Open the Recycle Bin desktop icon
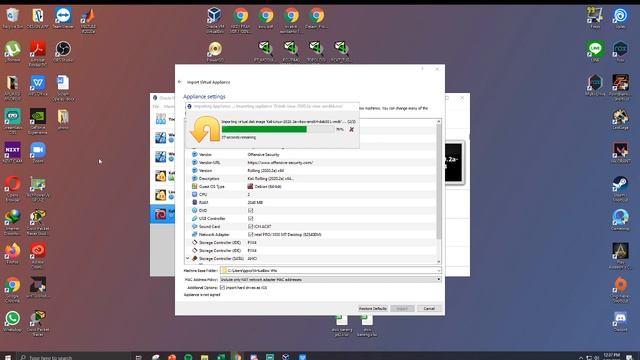The height and width of the screenshot is (360, 640). pos(13,18)
